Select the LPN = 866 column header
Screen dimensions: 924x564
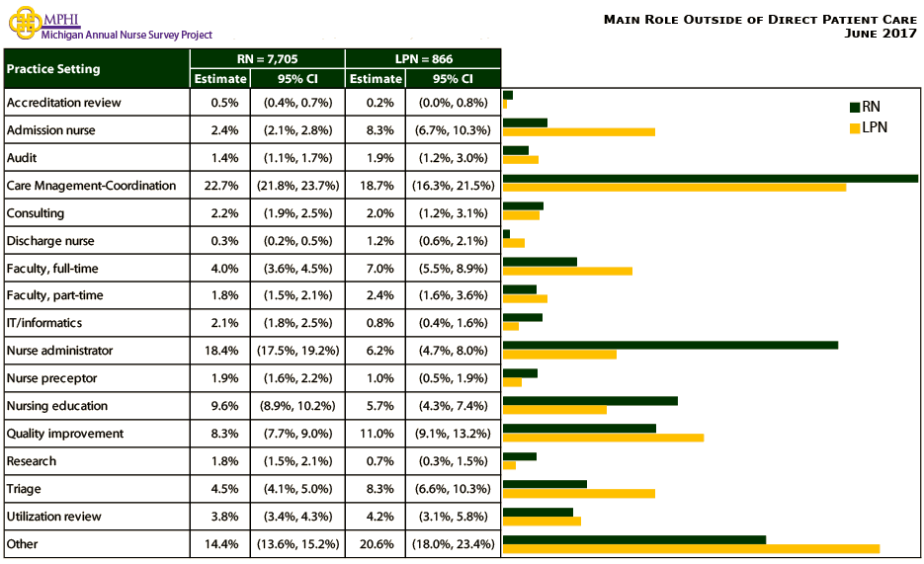point(423,58)
